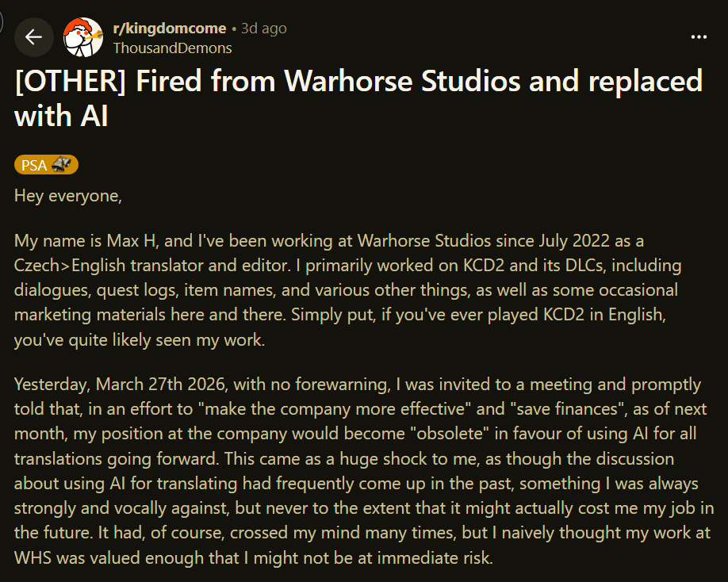The height and width of the screenshot is (582, 728).
Task: Click the "Hey everyone," greeting line
Action: 68,196
